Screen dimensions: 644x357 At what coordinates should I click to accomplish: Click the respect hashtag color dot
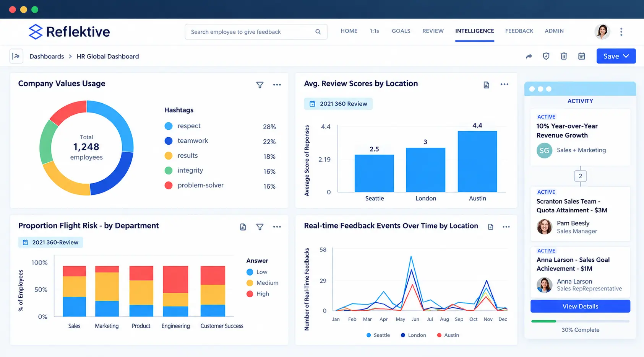click(169, 126)
